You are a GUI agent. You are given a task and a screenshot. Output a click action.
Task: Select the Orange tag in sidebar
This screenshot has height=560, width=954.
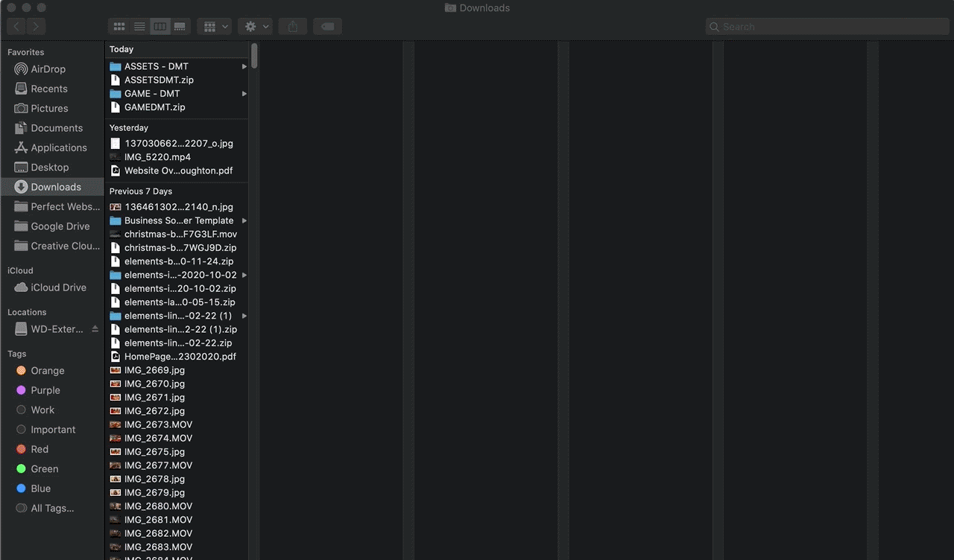[x=47, y=371]
